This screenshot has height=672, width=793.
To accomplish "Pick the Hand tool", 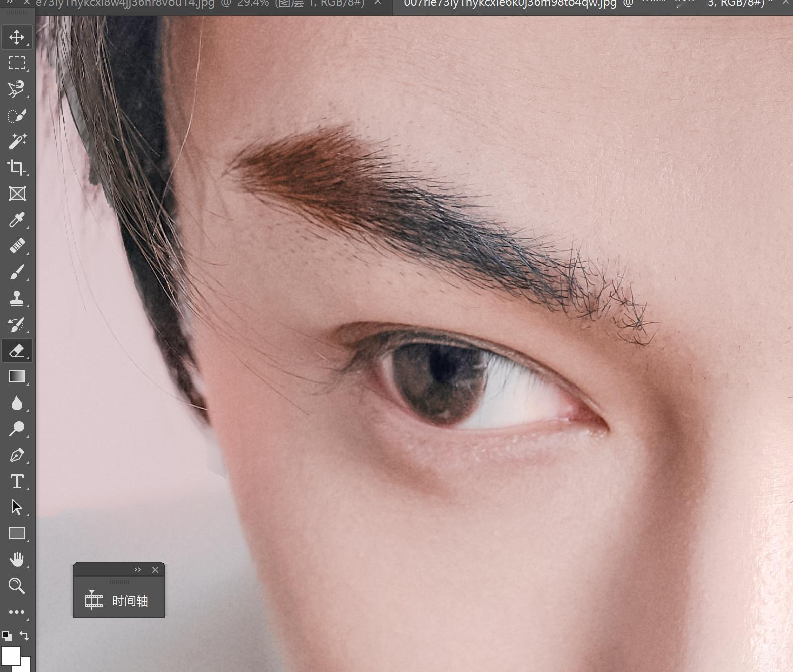I will [x=17, y=559].
